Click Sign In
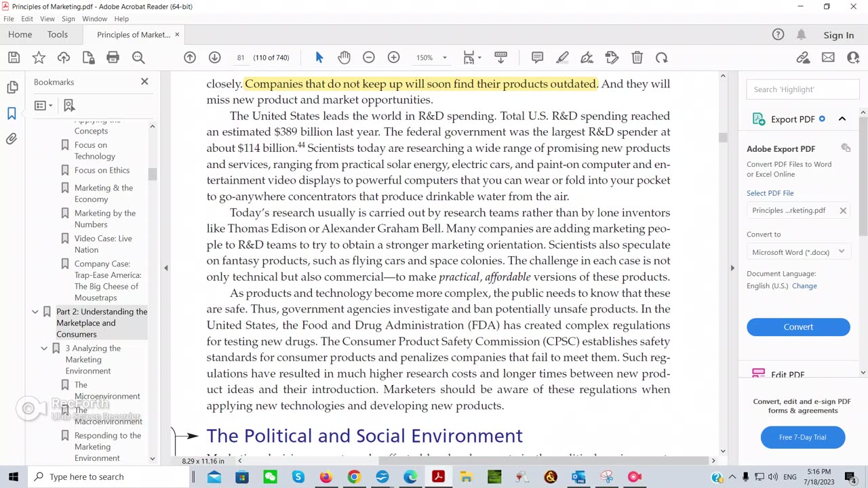Screen dimensions: 868x488 (x=839, y=35)
